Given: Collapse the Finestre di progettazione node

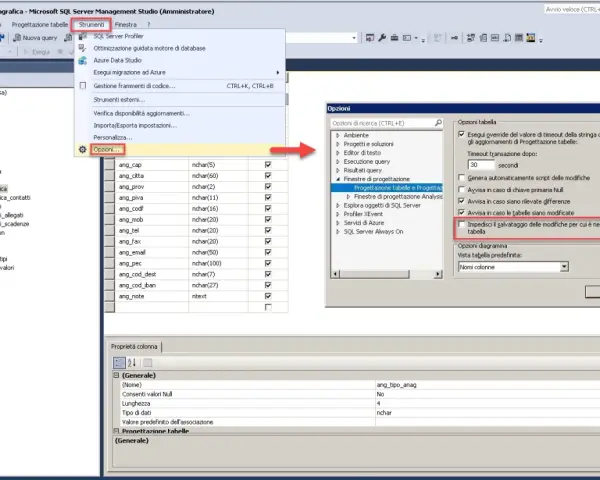Looking at the screenshot, I should [x=338, y=179].
